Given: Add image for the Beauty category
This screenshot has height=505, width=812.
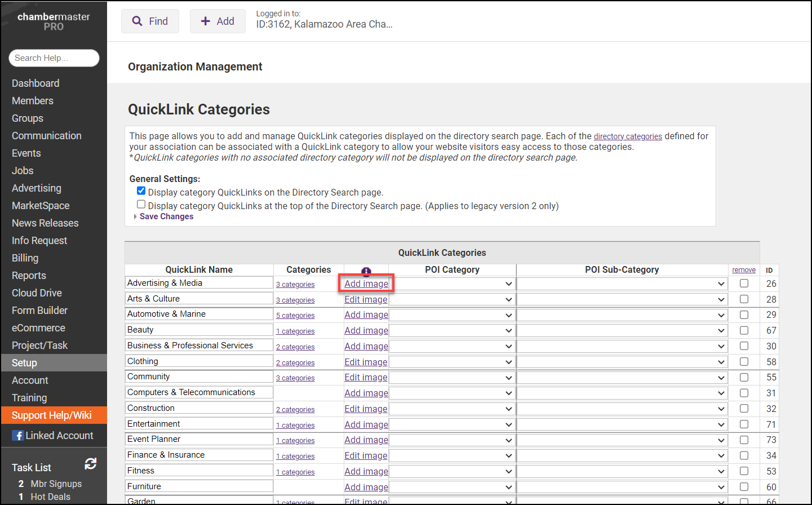Looking at the screenshot, I should 366,330.
